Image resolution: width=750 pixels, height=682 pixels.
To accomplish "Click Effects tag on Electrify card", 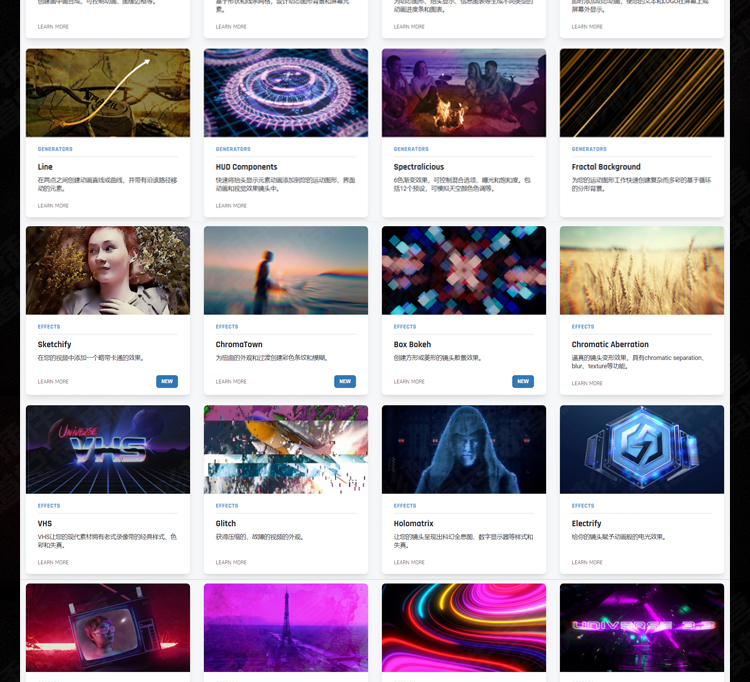I will point(583,506).
